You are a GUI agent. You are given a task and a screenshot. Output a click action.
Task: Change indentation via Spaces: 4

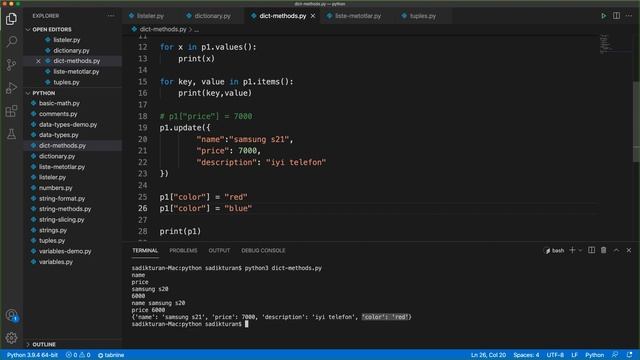(526, 355)
